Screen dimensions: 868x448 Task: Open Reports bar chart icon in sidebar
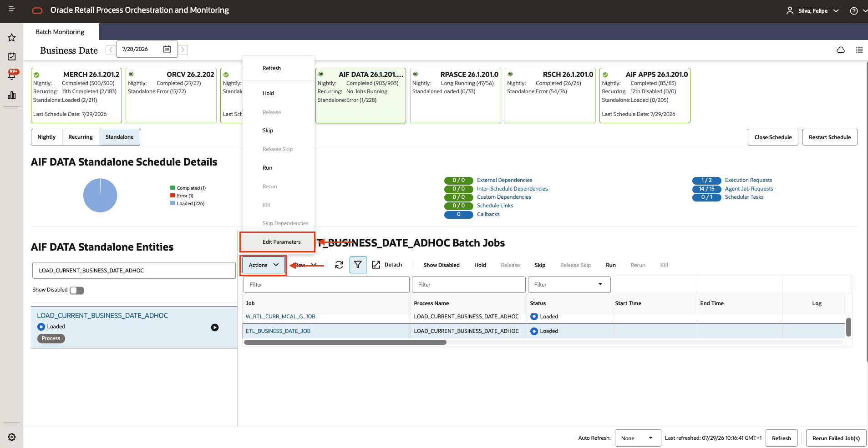click(x=12, y=95)
